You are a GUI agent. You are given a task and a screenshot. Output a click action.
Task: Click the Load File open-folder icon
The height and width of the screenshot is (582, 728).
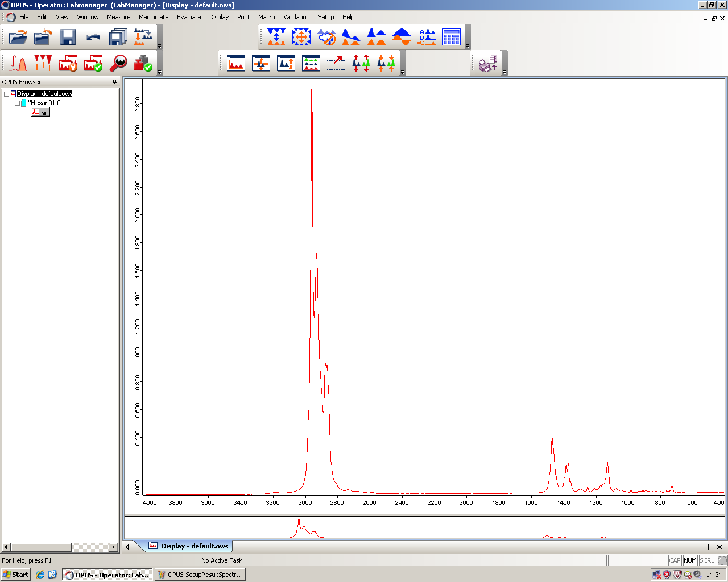(x=18, y=38)
